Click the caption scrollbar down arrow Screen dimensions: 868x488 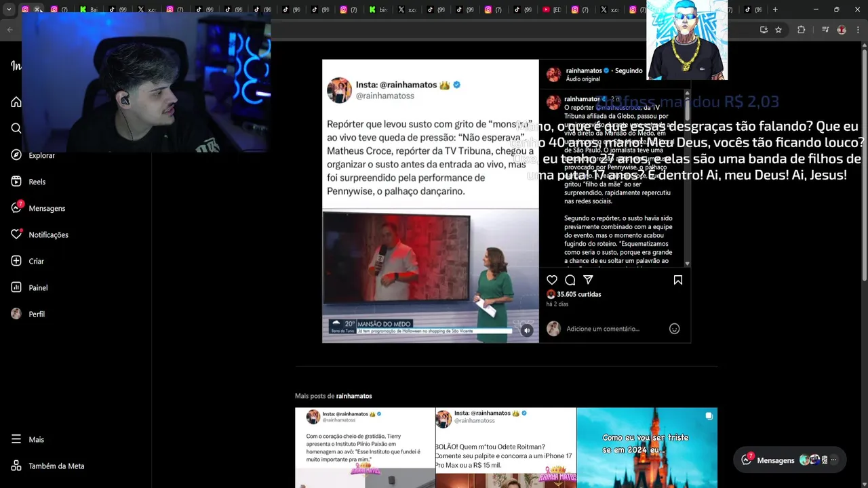[687, 264]
